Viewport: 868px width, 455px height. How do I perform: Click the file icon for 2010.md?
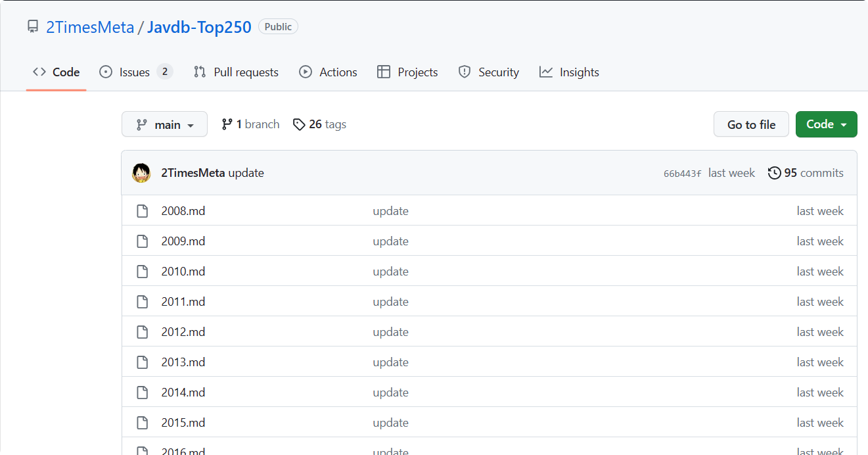pyautogui.click(x=142, y=272)
